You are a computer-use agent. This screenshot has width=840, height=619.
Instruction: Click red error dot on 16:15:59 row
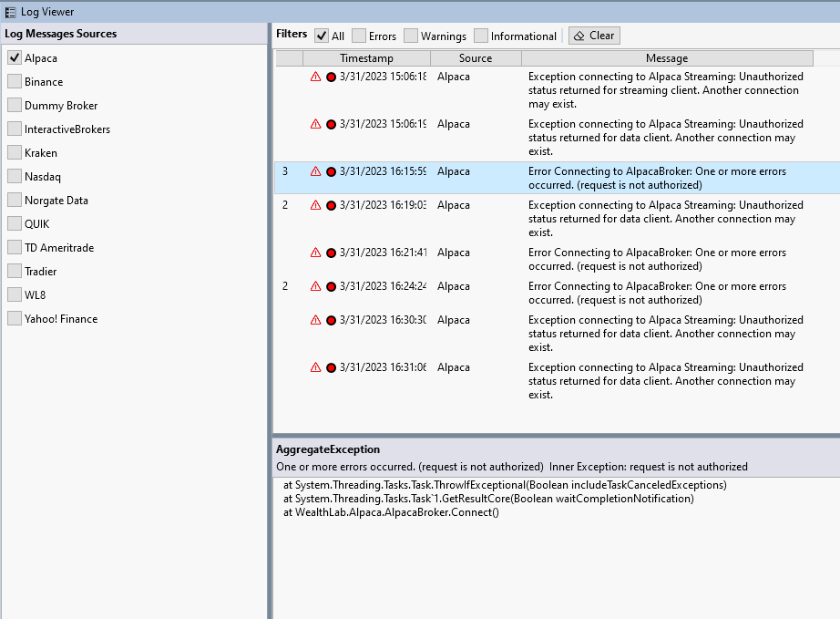(331, 172)
